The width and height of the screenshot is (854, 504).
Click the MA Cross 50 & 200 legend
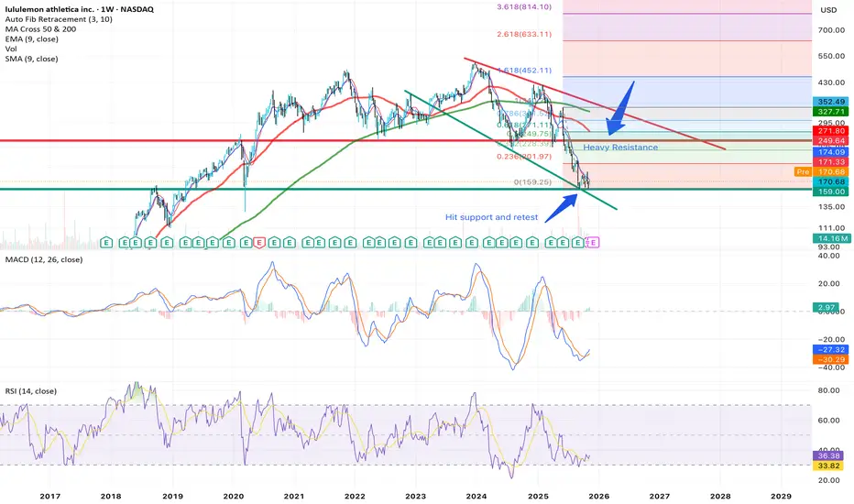[x=41, y=29]
